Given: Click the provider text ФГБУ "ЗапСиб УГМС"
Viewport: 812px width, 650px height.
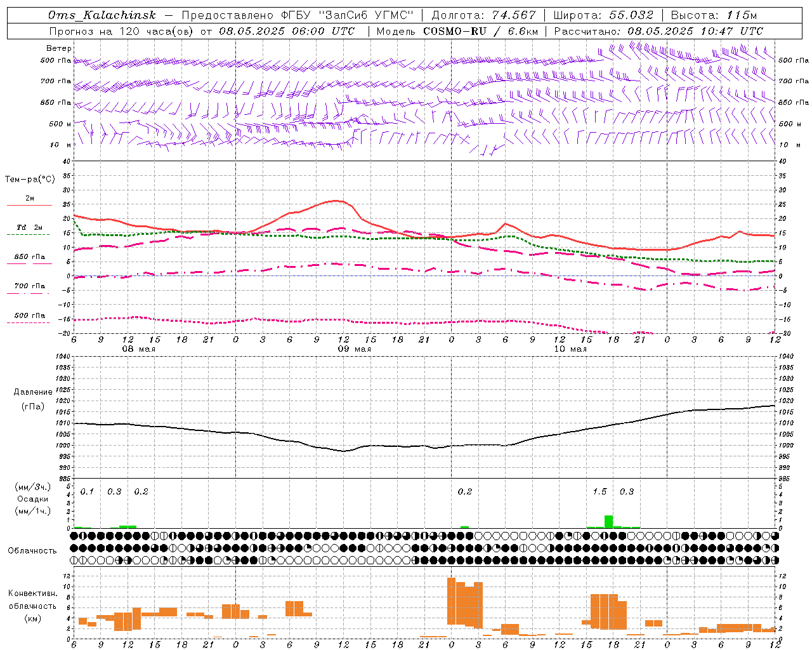Looking at the screenshot, I should tap(346, 15).
